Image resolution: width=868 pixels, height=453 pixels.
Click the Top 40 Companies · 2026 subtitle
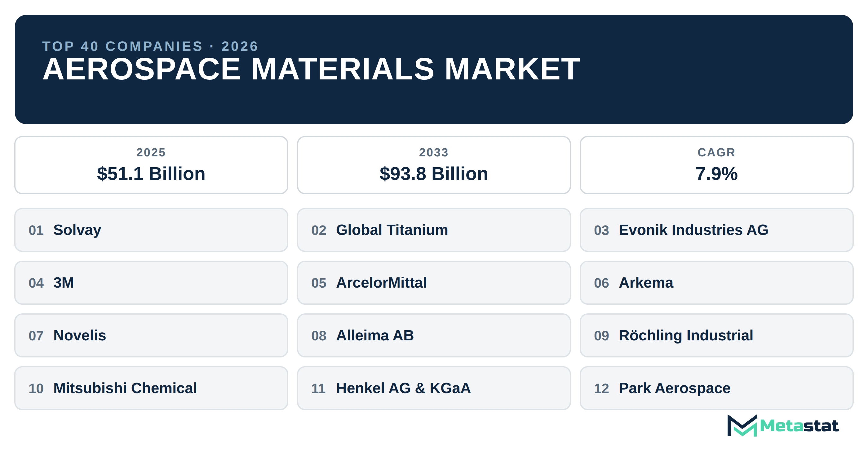click(150, 46)
